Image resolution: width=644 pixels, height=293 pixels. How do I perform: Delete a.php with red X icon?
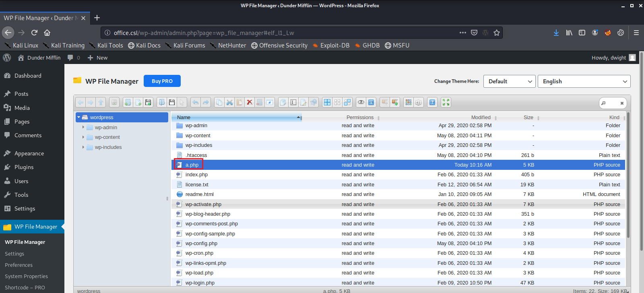pos(250,102)
